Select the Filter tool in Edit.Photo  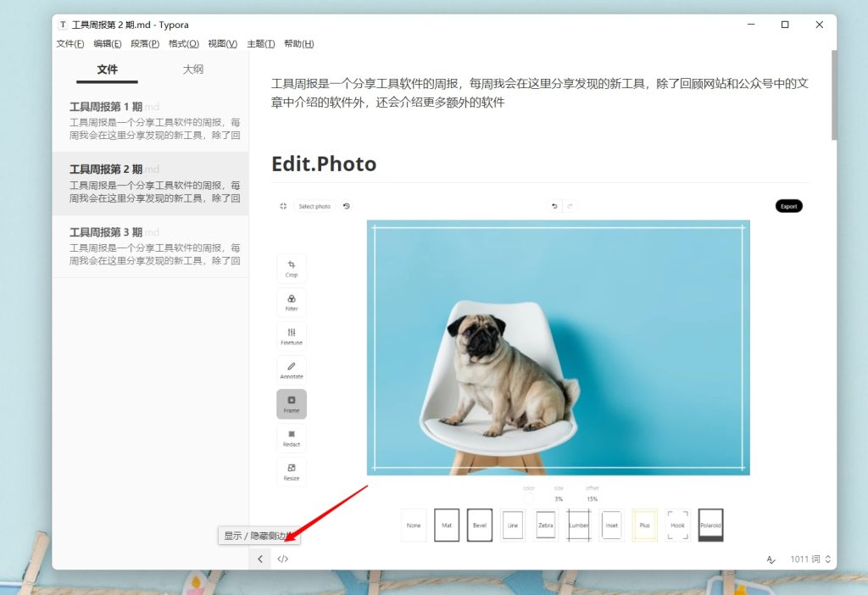pyautogui.click(x=292, y=303)
